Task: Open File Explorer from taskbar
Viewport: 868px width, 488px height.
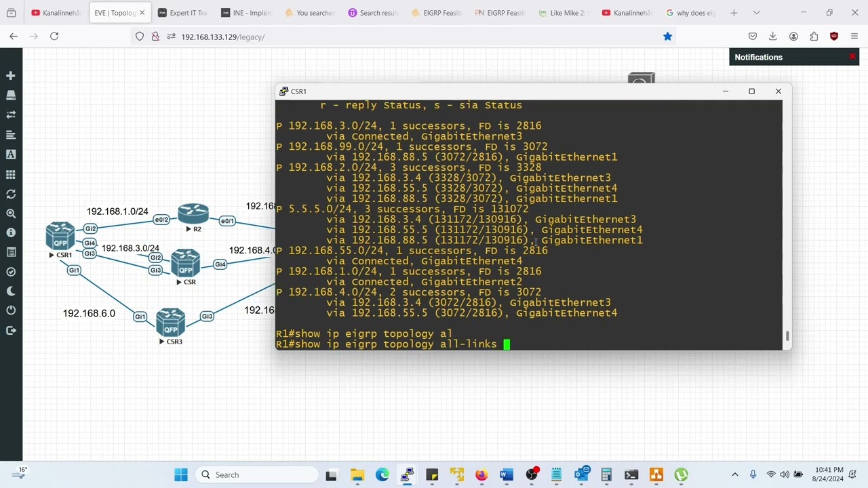Action: pyautogui.click(x=357, y=475)
